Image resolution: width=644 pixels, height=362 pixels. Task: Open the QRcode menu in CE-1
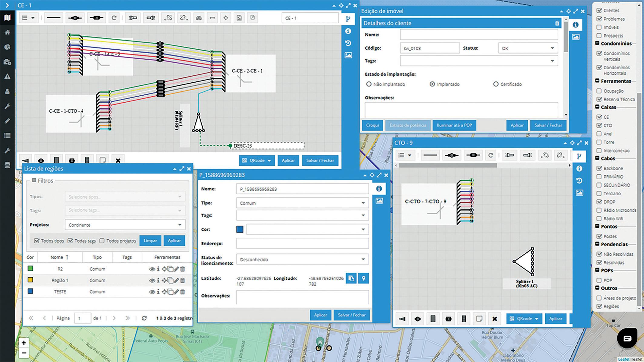click(x=257, y=160)
